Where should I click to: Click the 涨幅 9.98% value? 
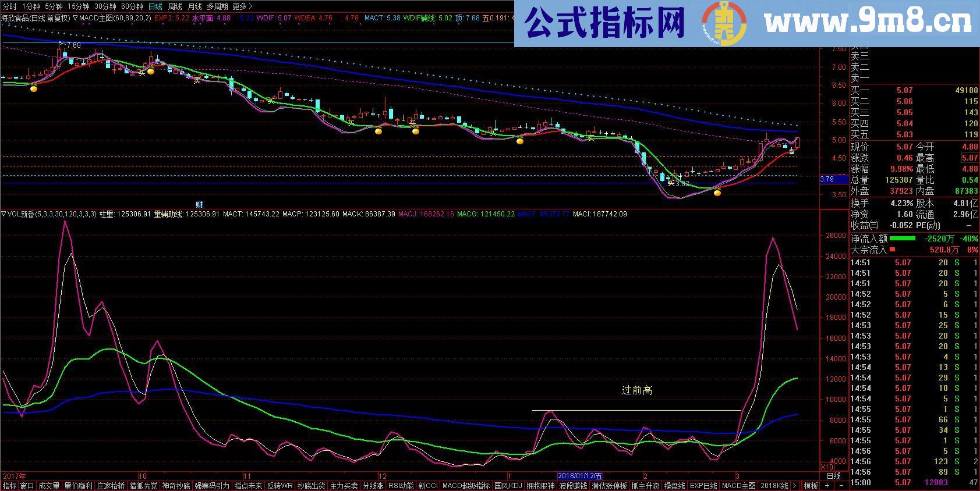pyautogui.click(x=901, y=169)
